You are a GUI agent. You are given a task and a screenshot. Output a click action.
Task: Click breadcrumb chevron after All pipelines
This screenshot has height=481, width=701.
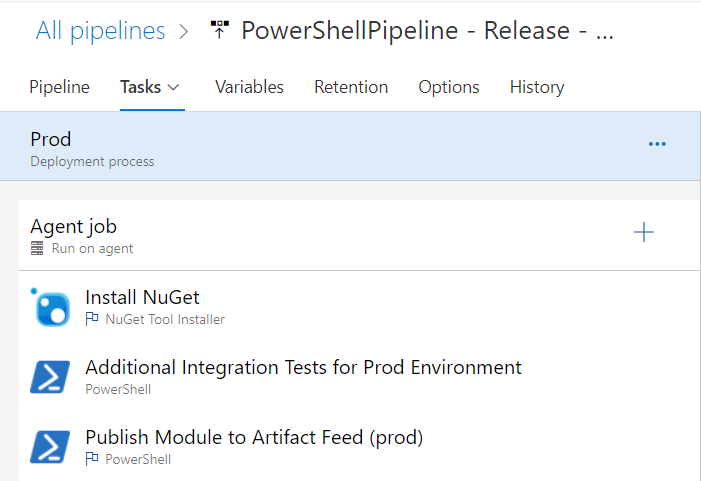click(x=184, y=31)
